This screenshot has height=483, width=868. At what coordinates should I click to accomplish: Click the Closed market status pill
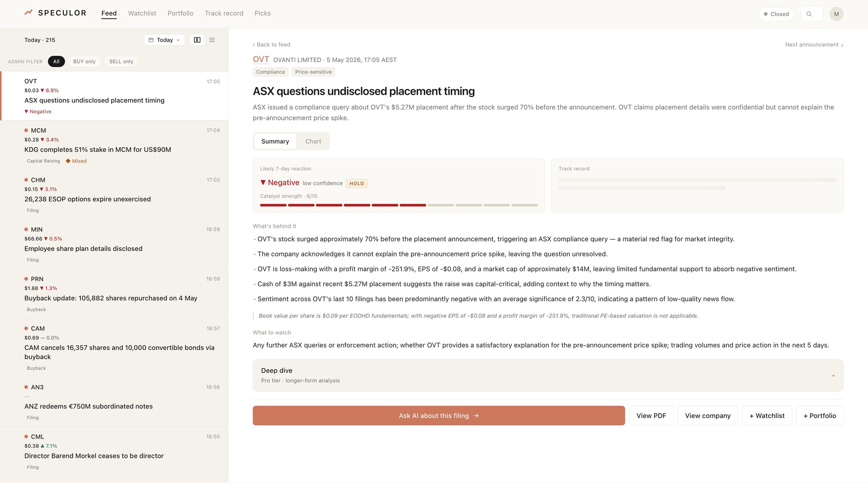point(776,14)
